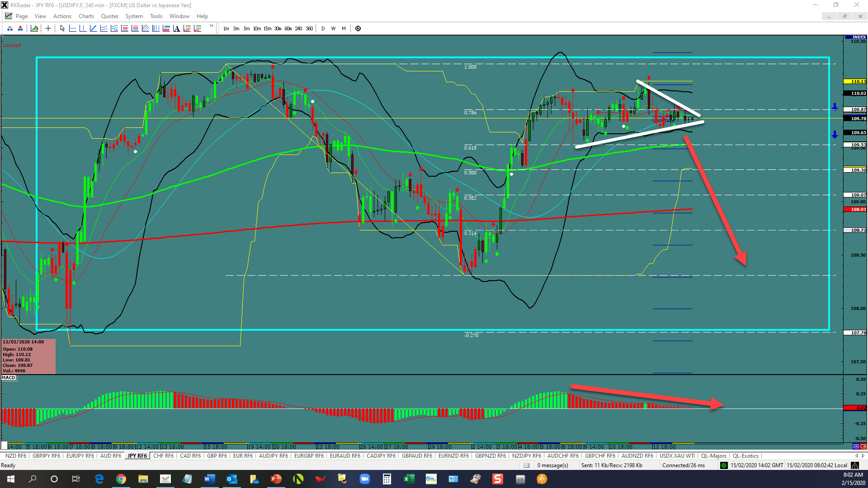This screenshot has width=868, height=488.
Task: Click the envelope messages icon in status bar
Action: [526, 465]
